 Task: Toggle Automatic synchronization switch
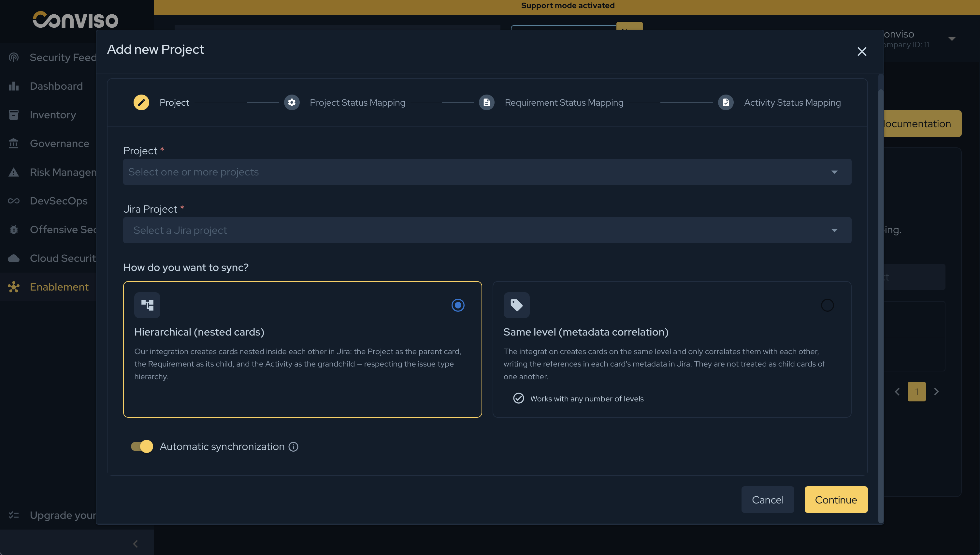[142, 446]
